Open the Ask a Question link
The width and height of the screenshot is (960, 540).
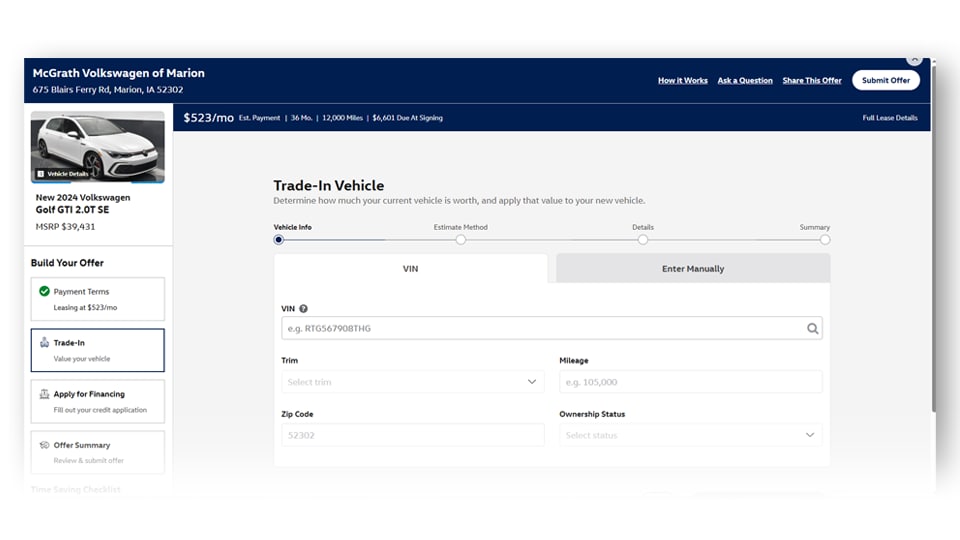pyautogui.click(x=745, y=80)
